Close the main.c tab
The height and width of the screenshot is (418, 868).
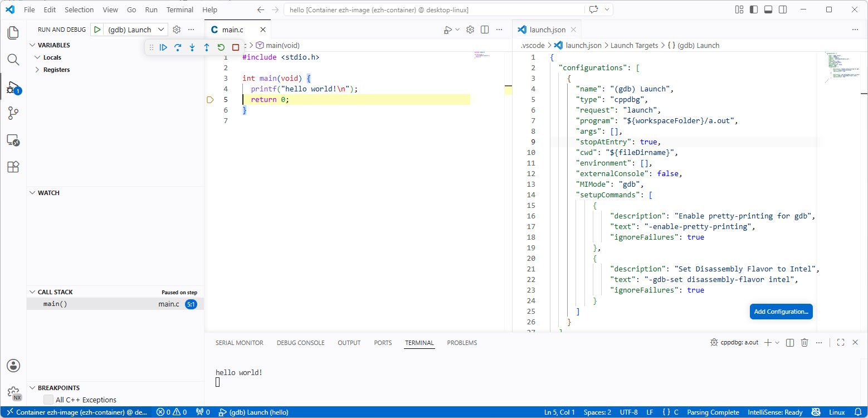(x=263, y=30)
